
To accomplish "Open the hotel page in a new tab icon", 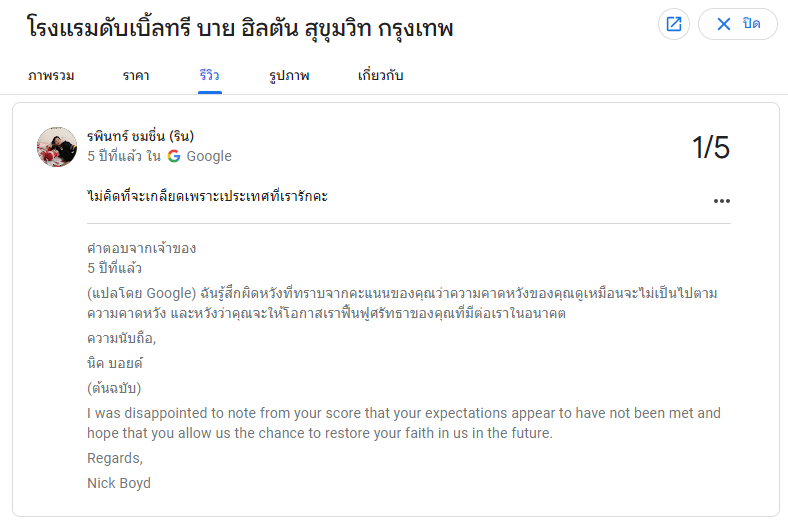I will pyautogui.click(x=674, y=24).
